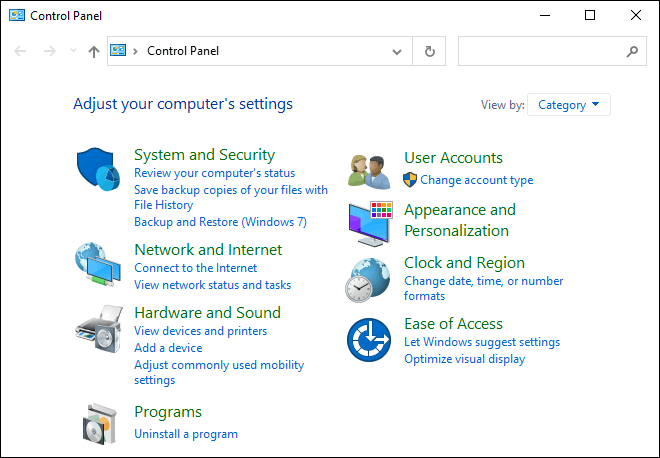Open the Clock and Region globe clock icon
The height and width of the screenshot is (458, 660).
pyautogui.click(x=367, y=280)
